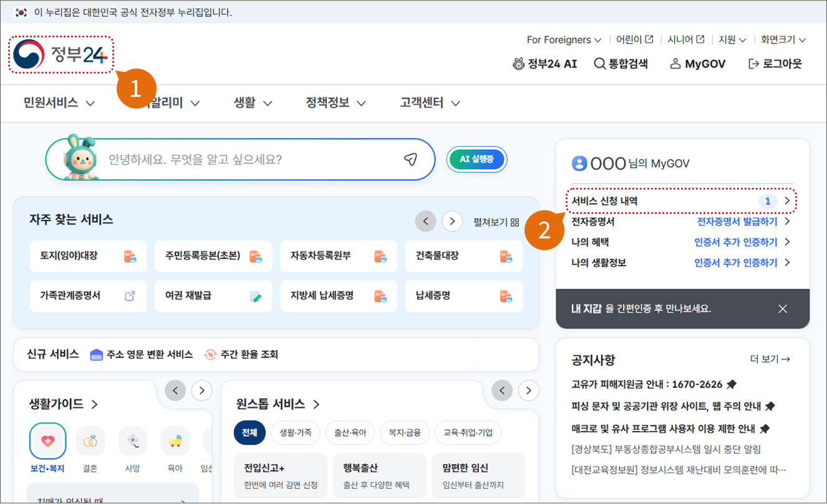Open 납세증명 service
The height and width of the screenshot is (504, 827).
pyautogui.click(x=464, y=296)
